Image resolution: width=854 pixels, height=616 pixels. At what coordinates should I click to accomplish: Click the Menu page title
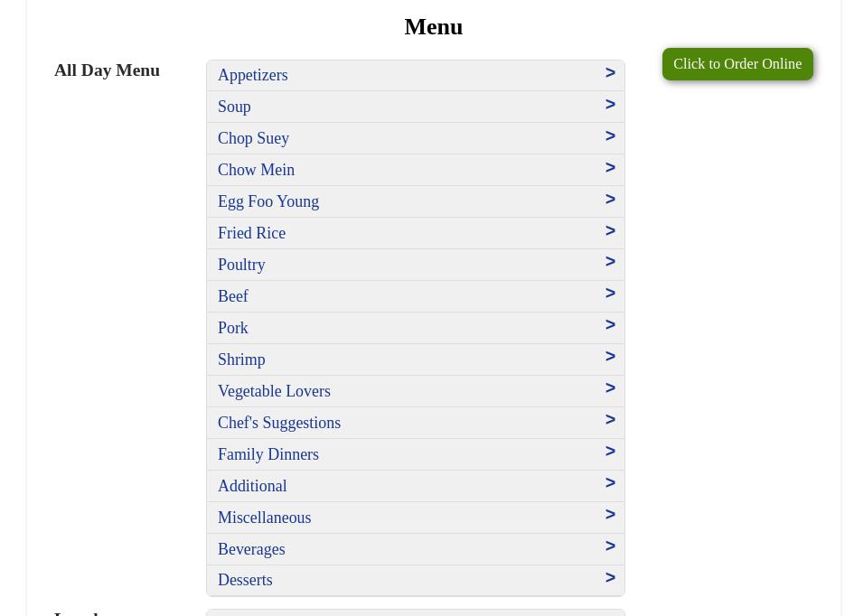click(x=433, y=26)
